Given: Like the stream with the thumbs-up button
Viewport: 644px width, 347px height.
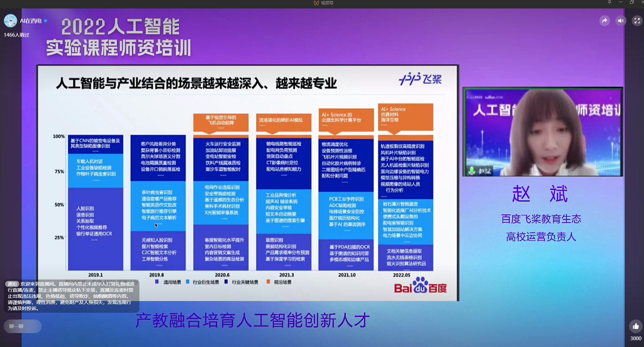Looking at the screenshot, I should (x=636, y=326).
